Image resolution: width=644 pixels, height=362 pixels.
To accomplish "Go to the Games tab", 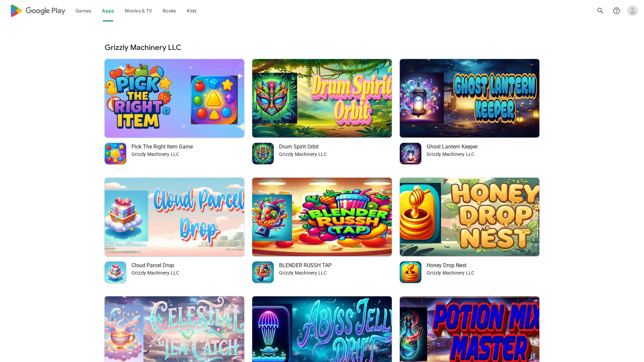I will pos(83,11).
